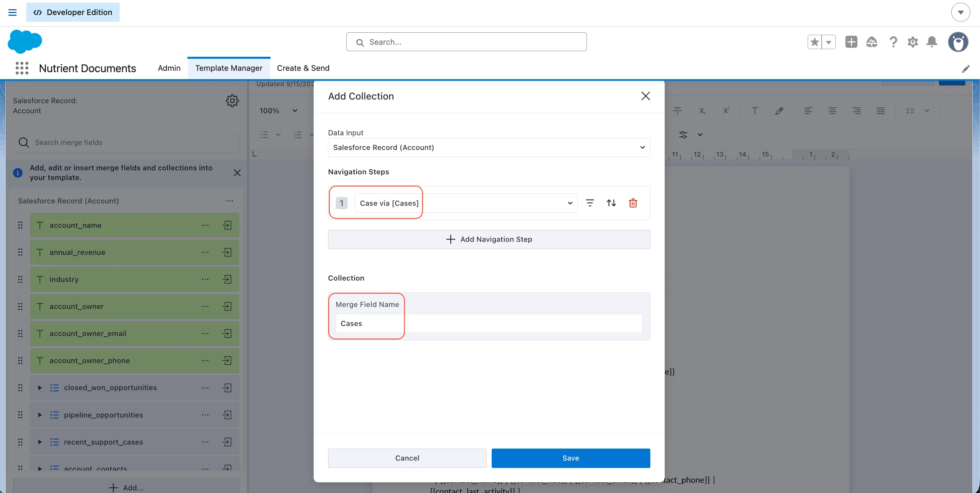Open the highlight color marker
The height and width of the screenshot is (493, 980).
coord(779,111)
